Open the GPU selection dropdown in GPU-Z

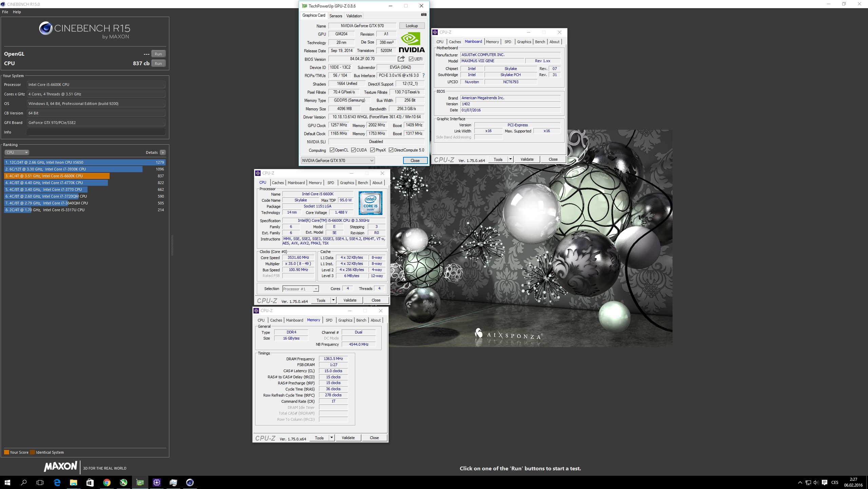tap(338, 160)
